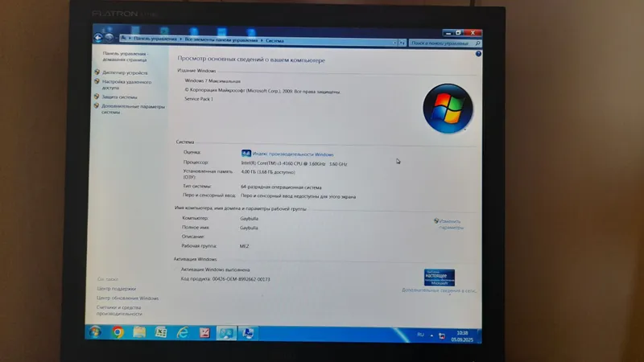Click the memory value 4,00 ГБ
Image resolution: width=644 pixels, height=362 pixels.
point(268,172)
